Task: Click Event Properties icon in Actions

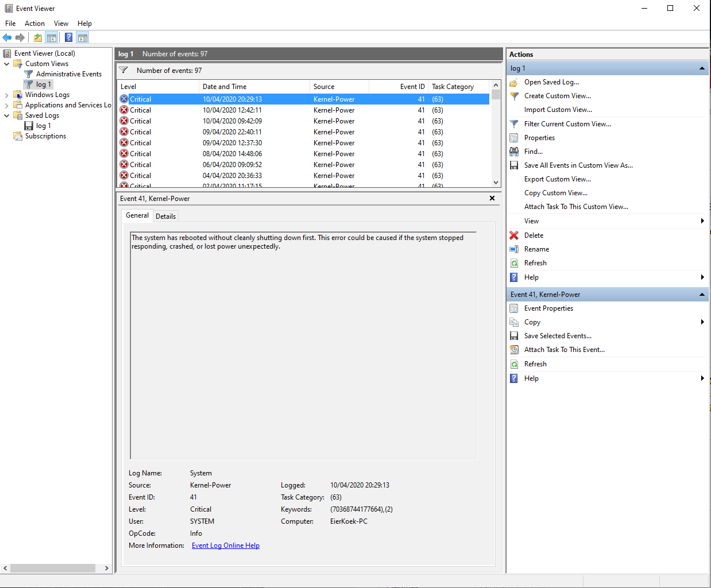Action: (514, 308)
